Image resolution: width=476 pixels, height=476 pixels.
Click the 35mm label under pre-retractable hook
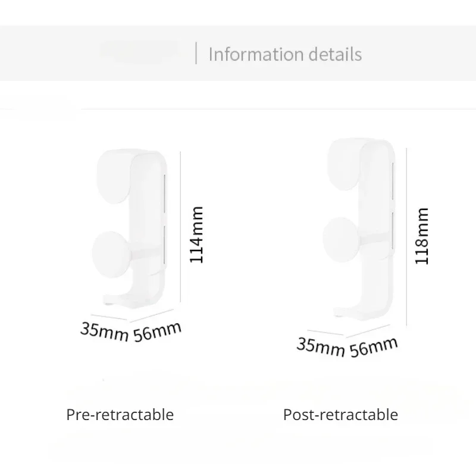point(105,330)
